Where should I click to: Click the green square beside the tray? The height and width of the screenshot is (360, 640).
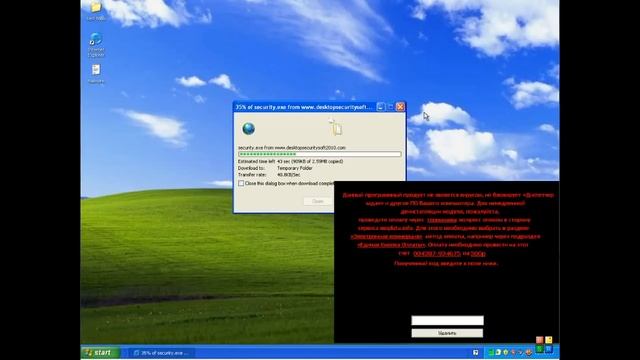pyautogui.click(x=540, y=349)
